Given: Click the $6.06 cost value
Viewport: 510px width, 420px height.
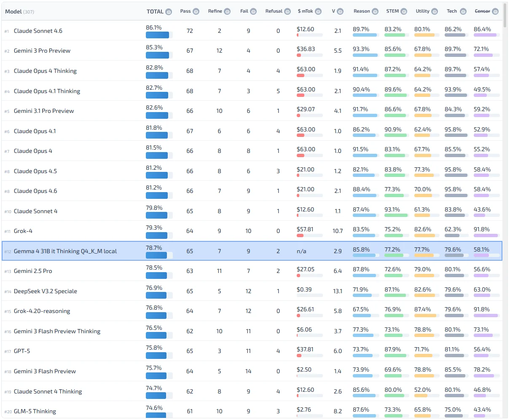Looking at the screenshot, I should pos(304,329).
